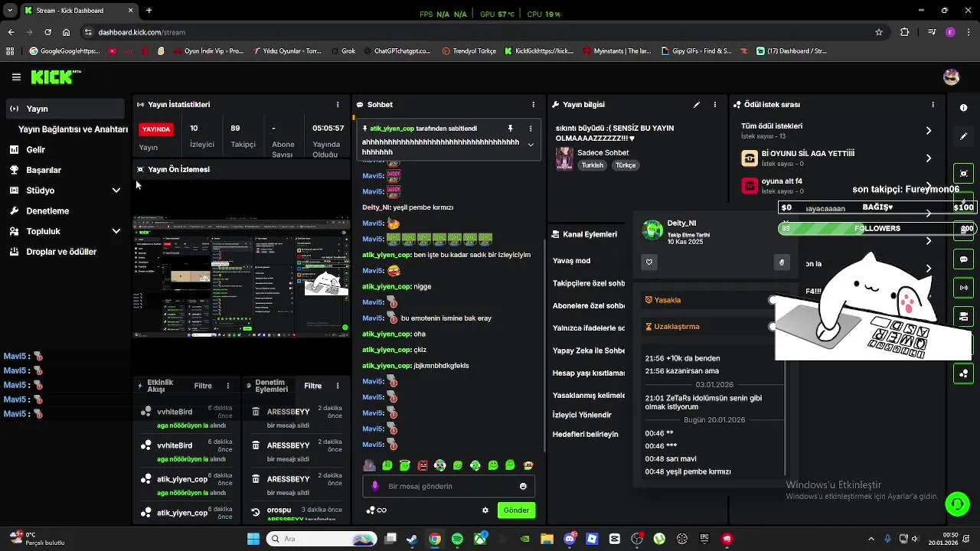Image resolution: width=980 pixels, height=551 pixels.
Task: Click the pencil icon in right sidebar
Action: [x=963, y=136]
